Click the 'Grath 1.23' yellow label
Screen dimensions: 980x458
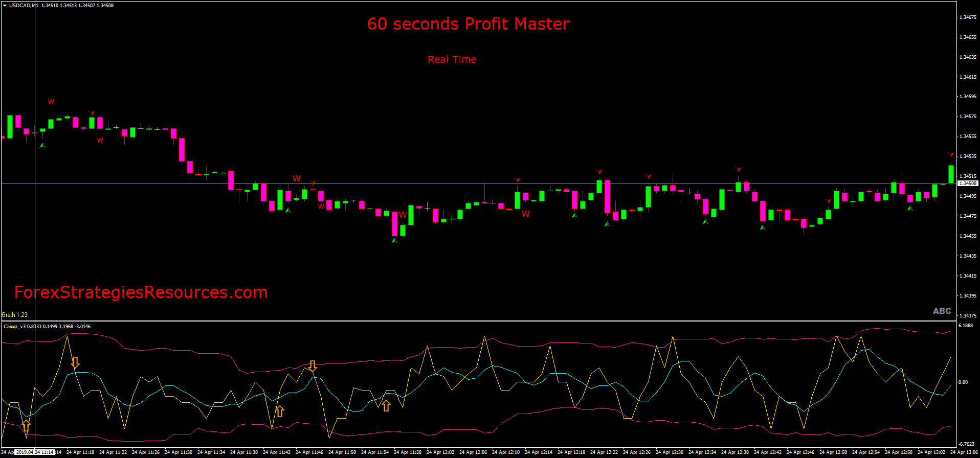[15, 315]
